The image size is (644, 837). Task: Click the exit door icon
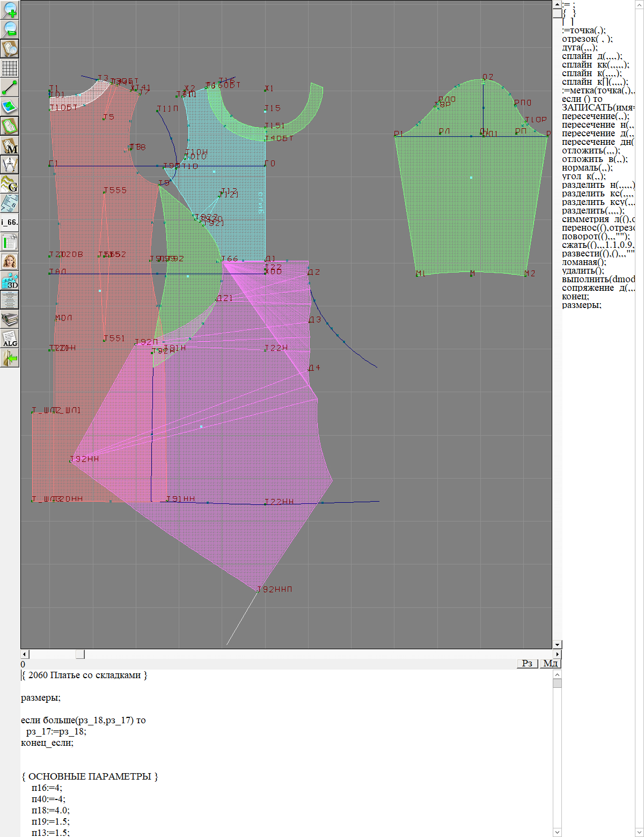(10, 358)
